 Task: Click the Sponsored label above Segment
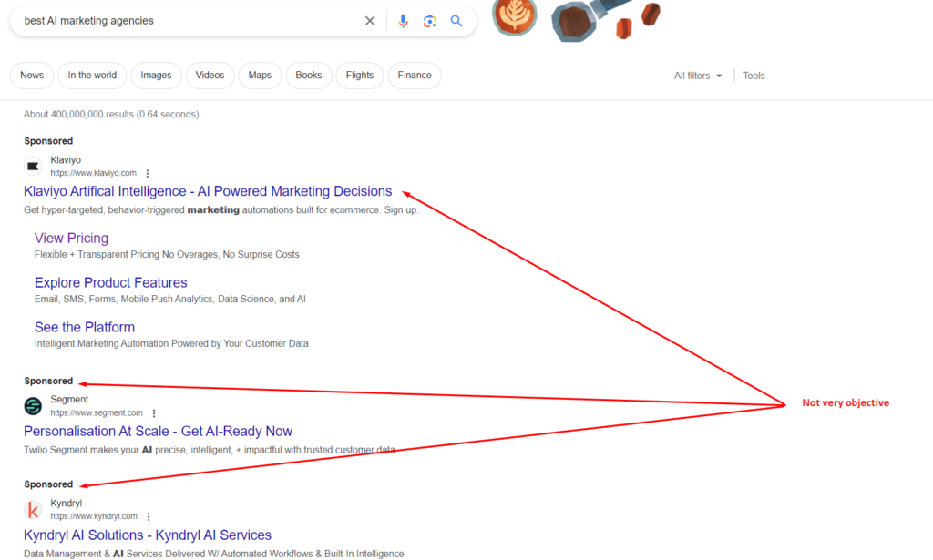click(x=48, y=381)
